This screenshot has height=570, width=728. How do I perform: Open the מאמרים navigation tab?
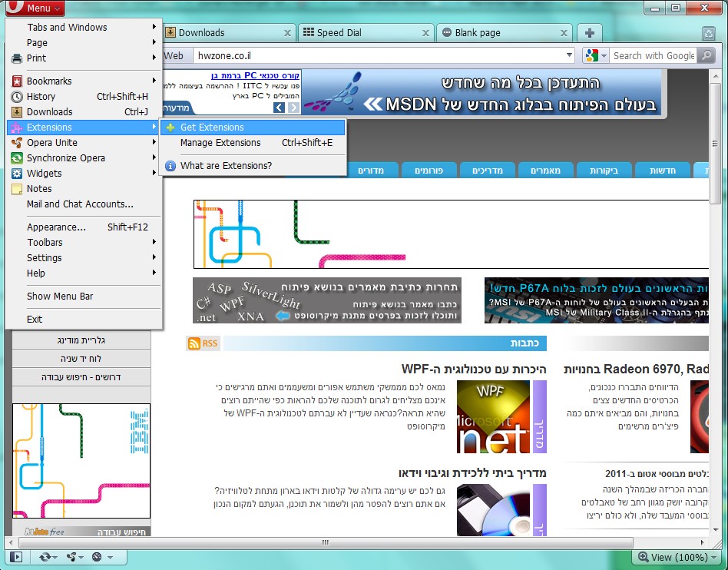point(545,171)
